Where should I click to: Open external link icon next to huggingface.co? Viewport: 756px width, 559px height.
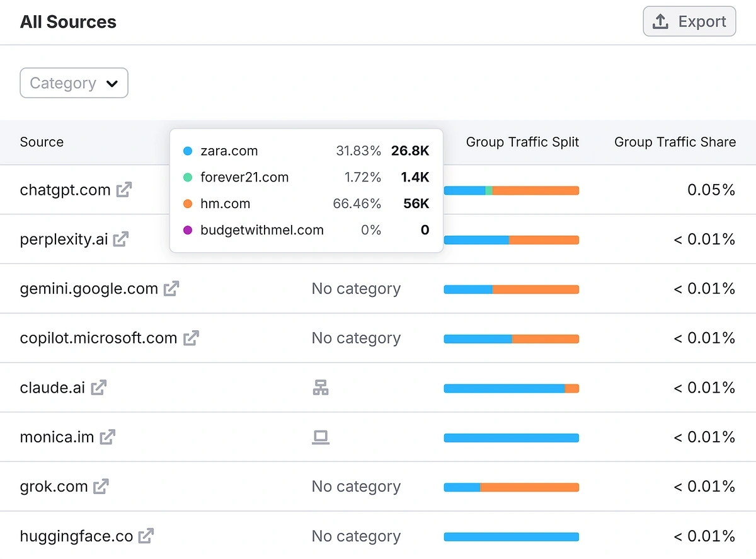click(x=146, y=536)
